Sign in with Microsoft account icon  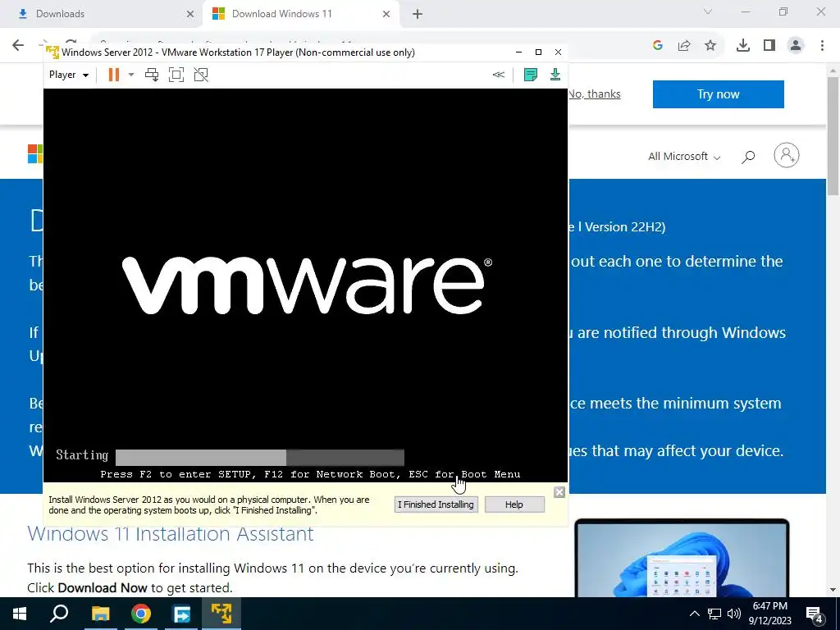[787, 155]
